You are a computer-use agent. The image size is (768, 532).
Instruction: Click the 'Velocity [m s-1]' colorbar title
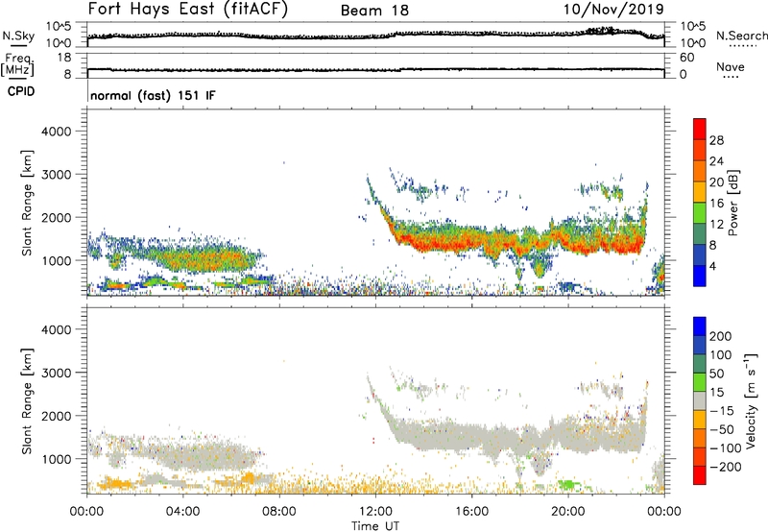point(751,400)
